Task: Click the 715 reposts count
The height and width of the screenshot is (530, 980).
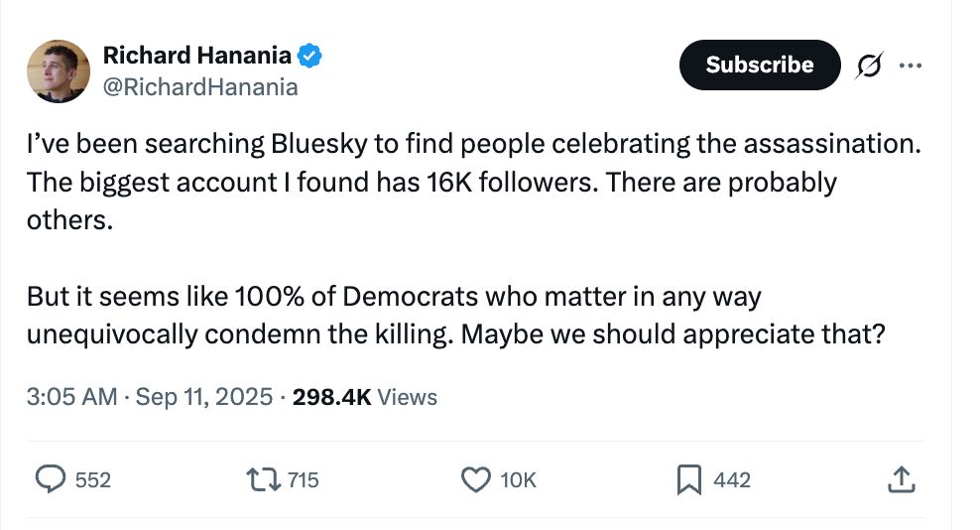Action: tap(303, 480)
